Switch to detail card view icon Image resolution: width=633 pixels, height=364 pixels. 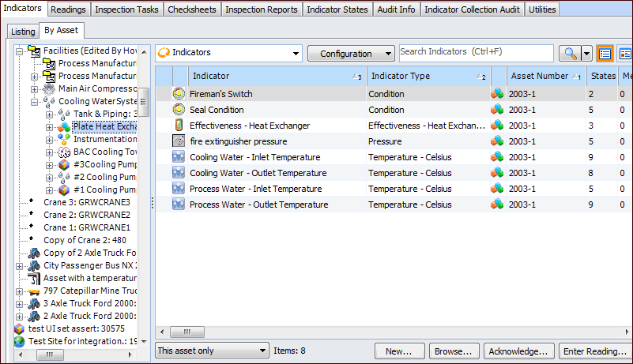click(624, 54)
